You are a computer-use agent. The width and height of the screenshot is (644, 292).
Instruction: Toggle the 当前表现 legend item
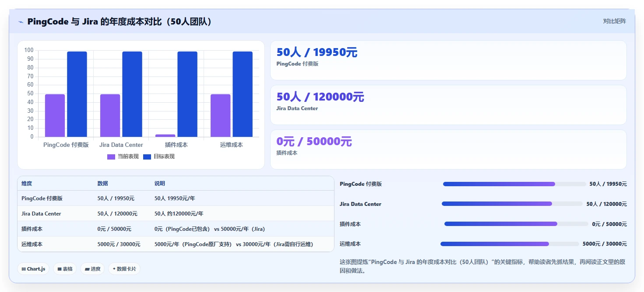(x=123, y=156)
